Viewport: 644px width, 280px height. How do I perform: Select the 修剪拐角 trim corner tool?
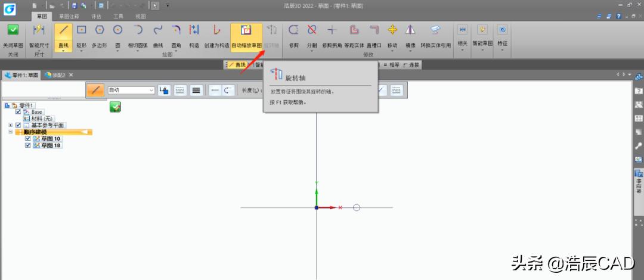pos(332,36)
